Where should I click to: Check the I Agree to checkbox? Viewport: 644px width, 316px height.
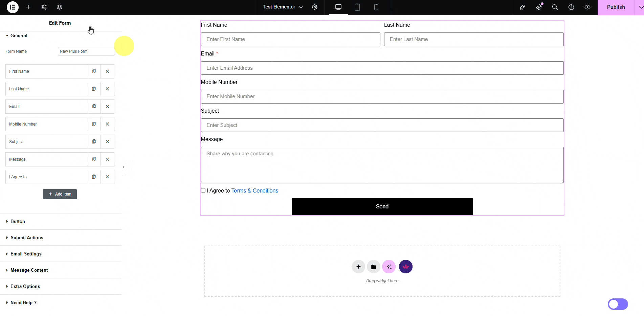(203, 190)
